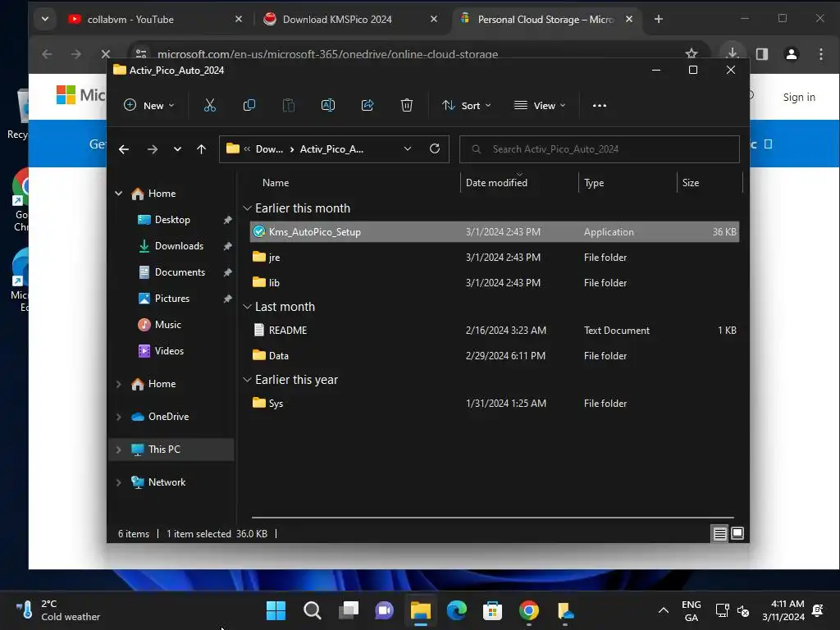Switch to details view layout icon
The image size is (840, 630).
(x=720, y=533)
